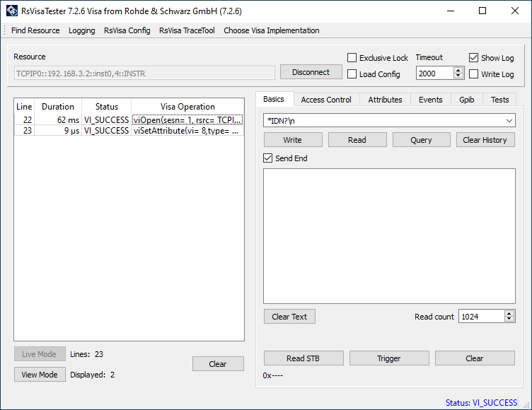The image size is (532, 410).
Task: Switch to the Basics tab
Action: (274, 99)
